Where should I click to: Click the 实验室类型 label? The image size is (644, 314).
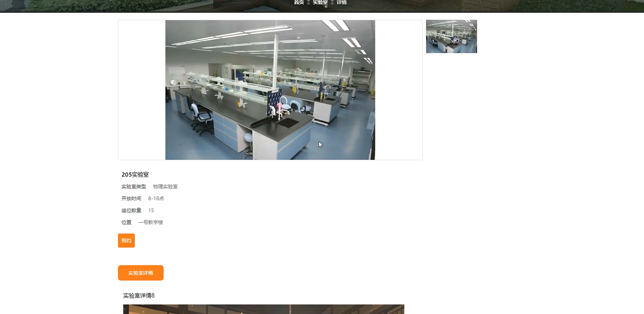pos(134,187)
